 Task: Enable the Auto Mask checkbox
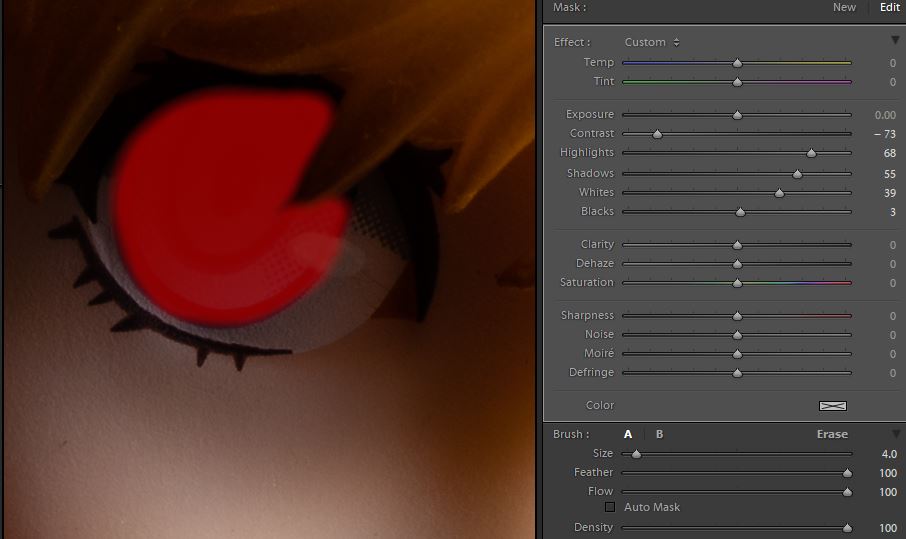tap(610, 507)
